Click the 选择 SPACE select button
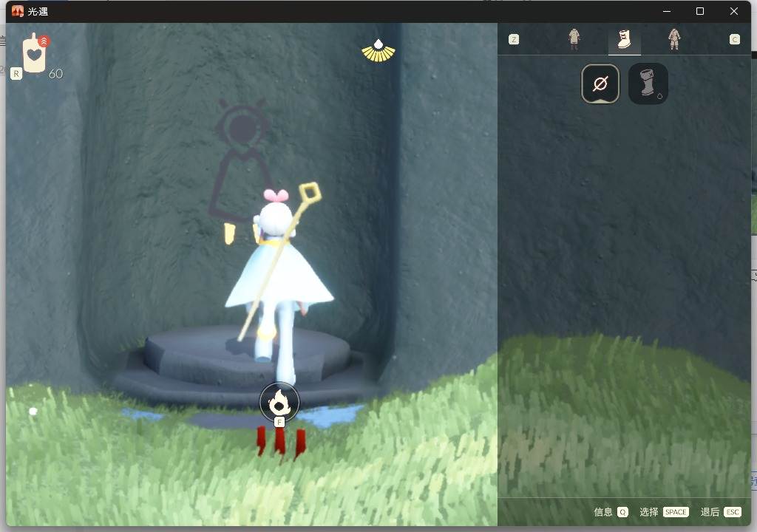 pos(664,512)
